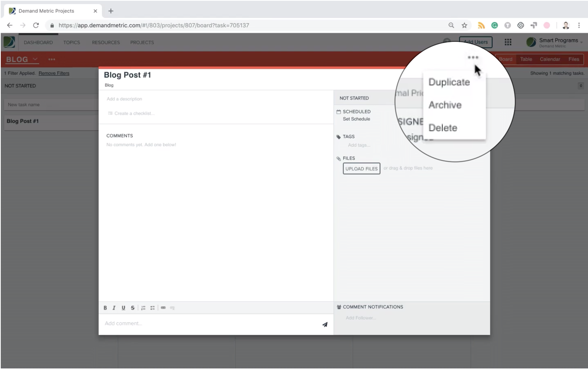Insert a numbered list in the comment
Viewport: 588px width, 370px height.
[x=143, y=308]
